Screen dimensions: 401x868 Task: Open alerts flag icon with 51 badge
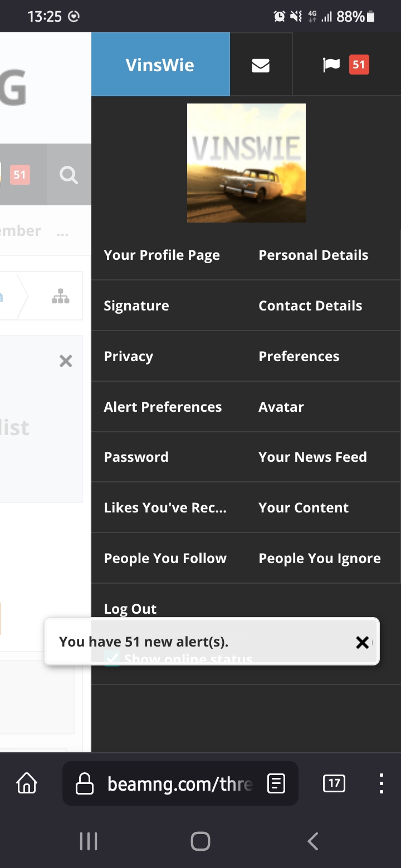click(x=345, y=65)
